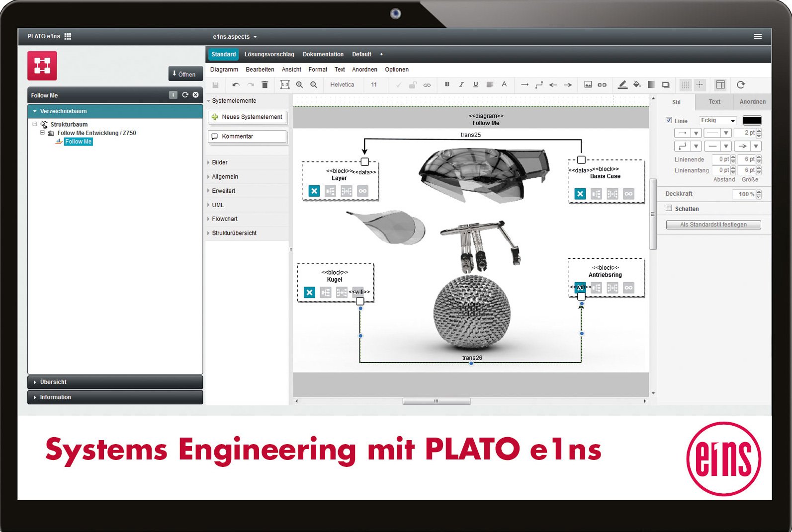Delete selection with the trash icon
This screenshot has height=532, width=792.
pyautogui.click(x=265, y=85)
